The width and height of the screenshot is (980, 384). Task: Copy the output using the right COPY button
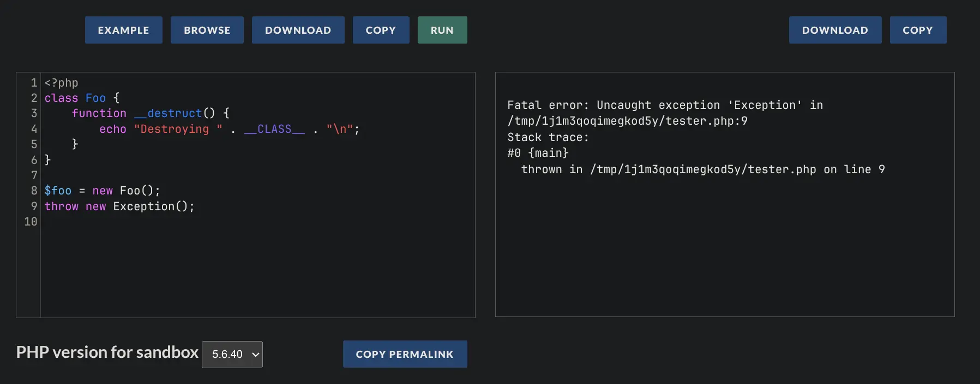point(917,30)
